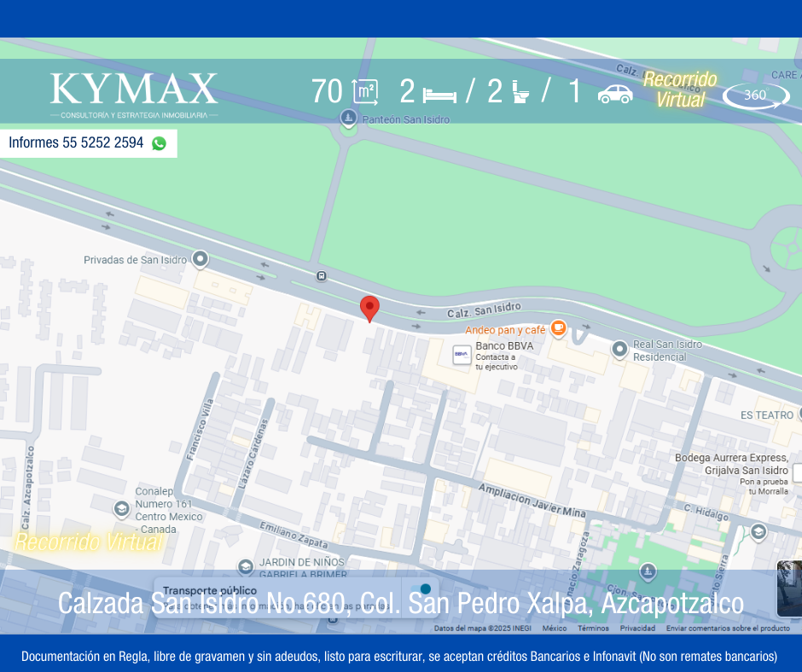The image size is (802, 672).
Task: Click the Banco BBVA logo icon
Action: pos(462,355)
